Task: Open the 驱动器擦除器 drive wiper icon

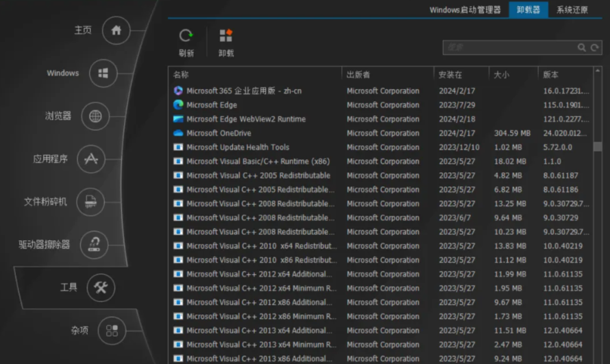Action: [x=94, y=244]
